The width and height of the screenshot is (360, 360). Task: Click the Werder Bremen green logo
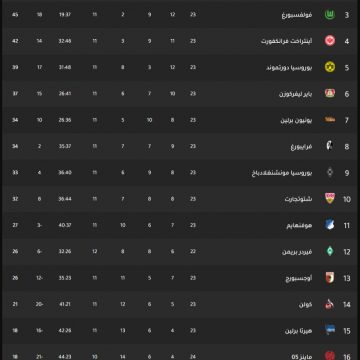coord(330,251)
